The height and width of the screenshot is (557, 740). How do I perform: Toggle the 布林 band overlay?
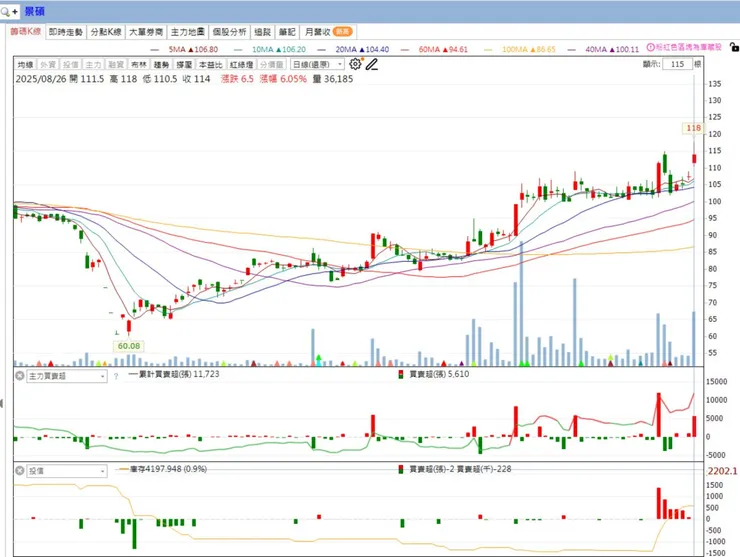[x=139, y=65]
